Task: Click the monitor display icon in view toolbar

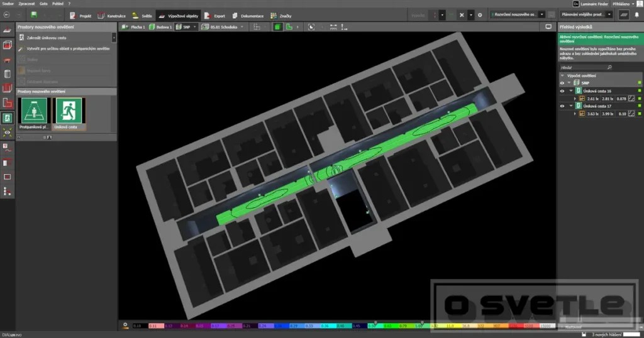Action: (x=548, y=26)
